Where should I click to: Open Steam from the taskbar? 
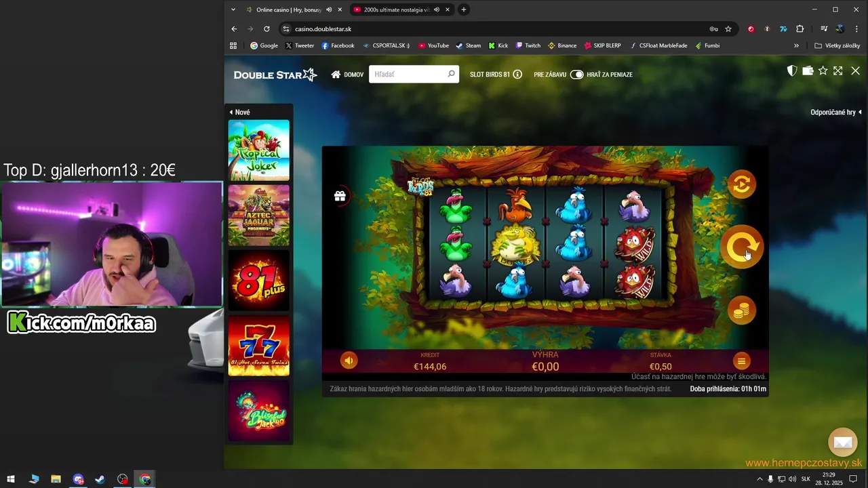point(100,479)
